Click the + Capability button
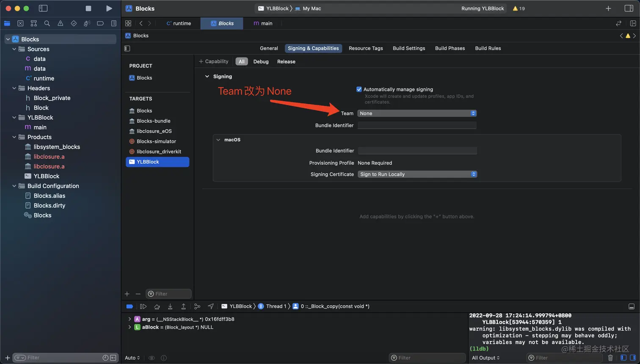Viewport: 640px width, 364px height. coord(214,61)
